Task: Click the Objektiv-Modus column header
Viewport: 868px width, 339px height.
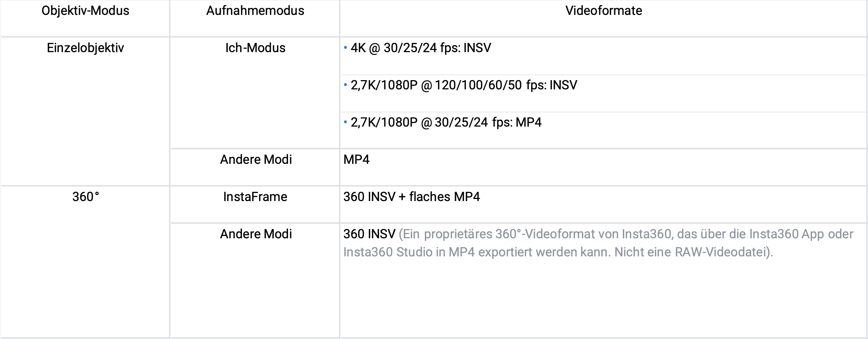Action: click(x=85, y=11)
